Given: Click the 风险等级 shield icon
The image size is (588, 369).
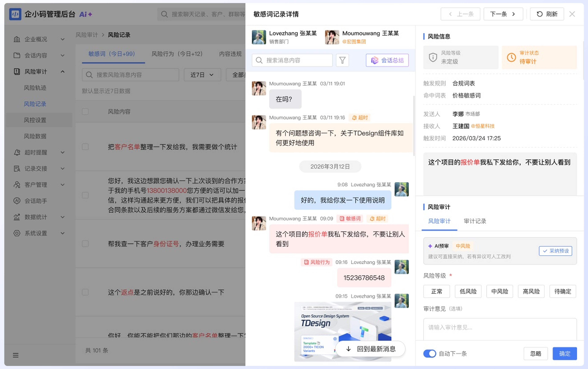Looking at the screenshot, I should pyautogui.click(x=433, y=58).
